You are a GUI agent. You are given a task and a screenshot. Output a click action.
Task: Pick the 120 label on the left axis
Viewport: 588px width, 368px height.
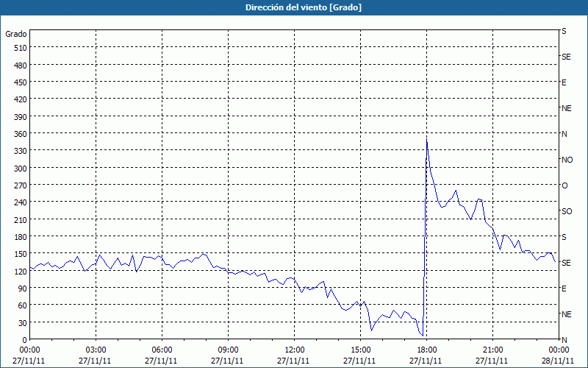pos(21,271)
